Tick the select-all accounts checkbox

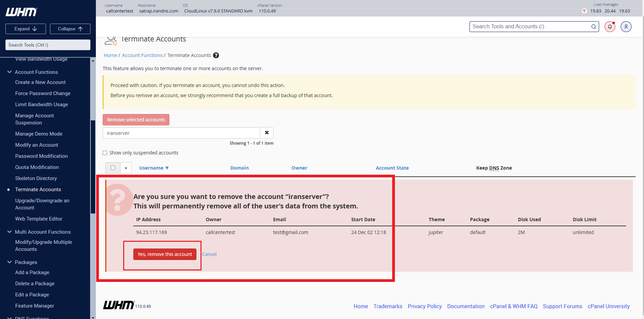[113, 168]
